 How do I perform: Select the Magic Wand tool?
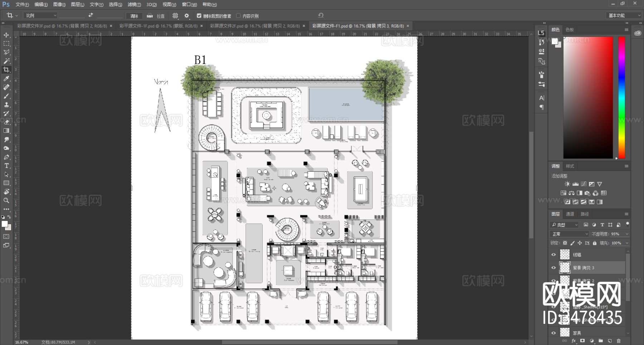point(6,61)
